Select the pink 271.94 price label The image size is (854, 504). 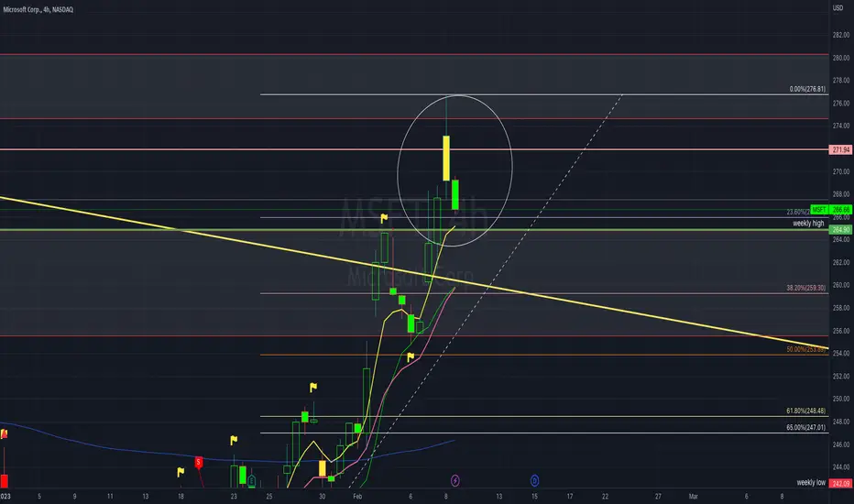coord(840,150)
